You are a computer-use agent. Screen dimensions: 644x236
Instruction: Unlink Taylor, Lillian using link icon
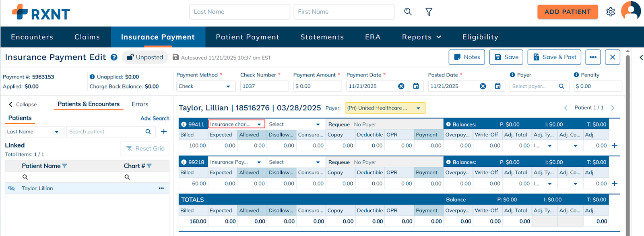coord(11,188)
